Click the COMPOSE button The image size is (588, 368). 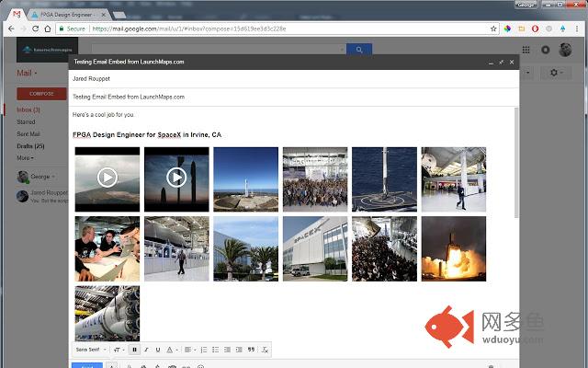(x=41, y=94)
